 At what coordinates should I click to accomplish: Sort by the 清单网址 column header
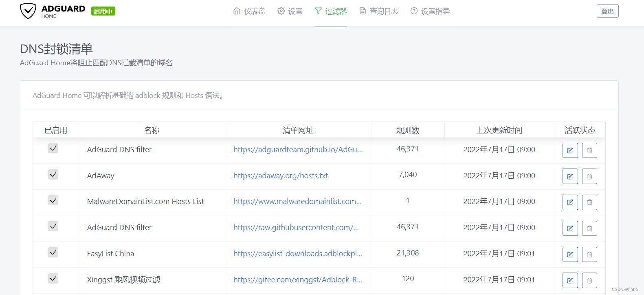tap(298, 130)
